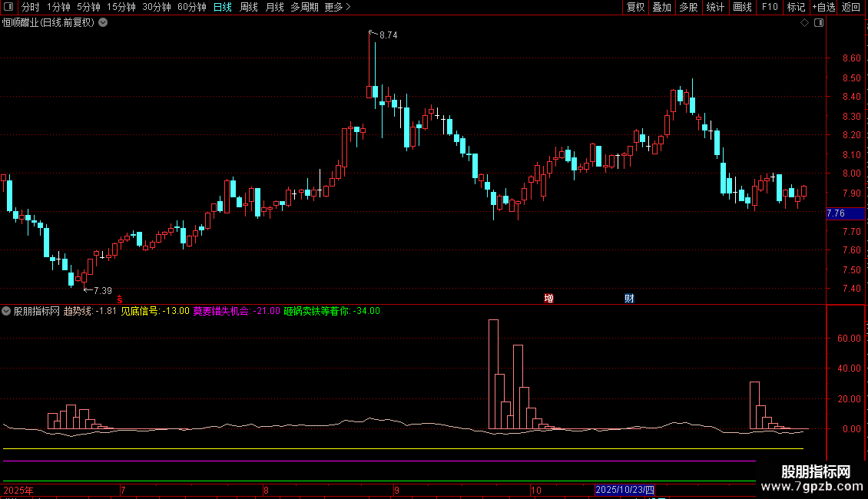
Task: Switch to the 5分钟 period
Action: coord(88,7)
